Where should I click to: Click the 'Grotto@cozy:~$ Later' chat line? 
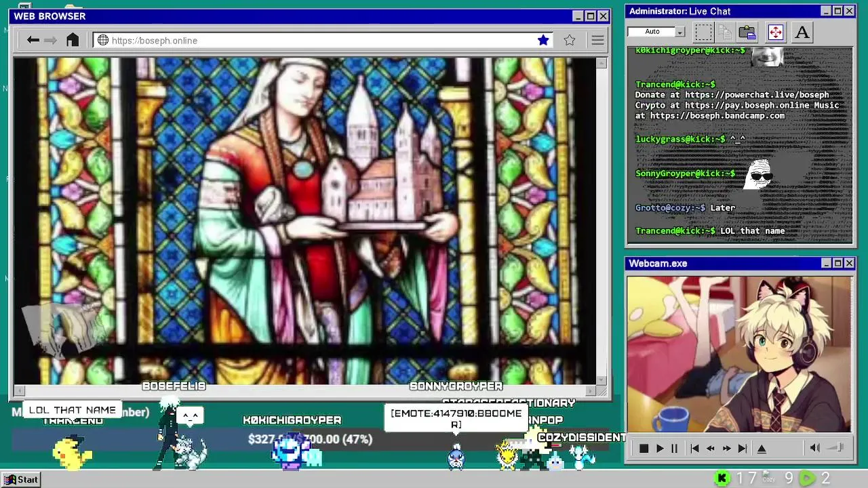tap(685, 208)
